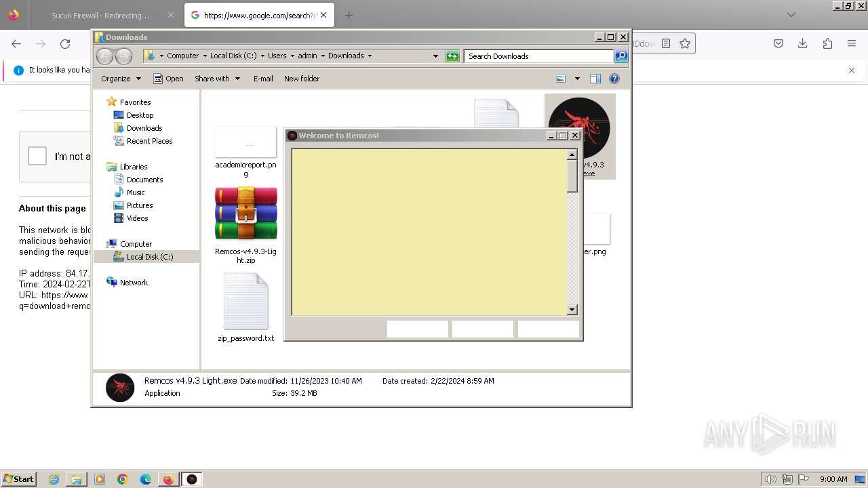Viewport: 868px width, 488px height.
Task: Expand the arrow after Downloads in breadcrumb
Action: pos(370,56)
